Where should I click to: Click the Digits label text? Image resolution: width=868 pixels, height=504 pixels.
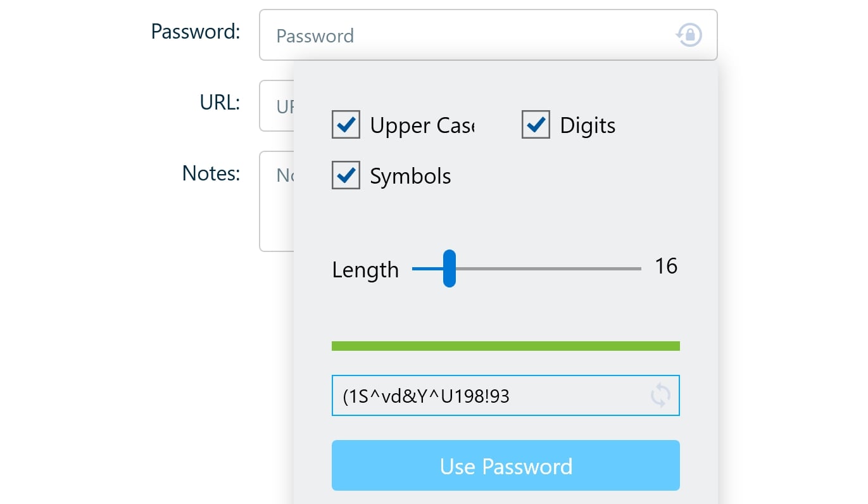(x=588, y=125)
